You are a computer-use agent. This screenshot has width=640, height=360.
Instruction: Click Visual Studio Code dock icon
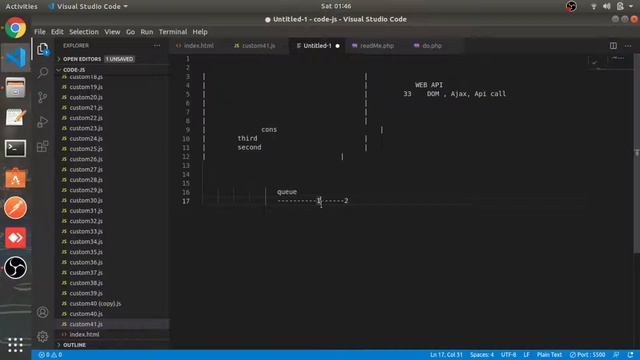coord(16,58)
